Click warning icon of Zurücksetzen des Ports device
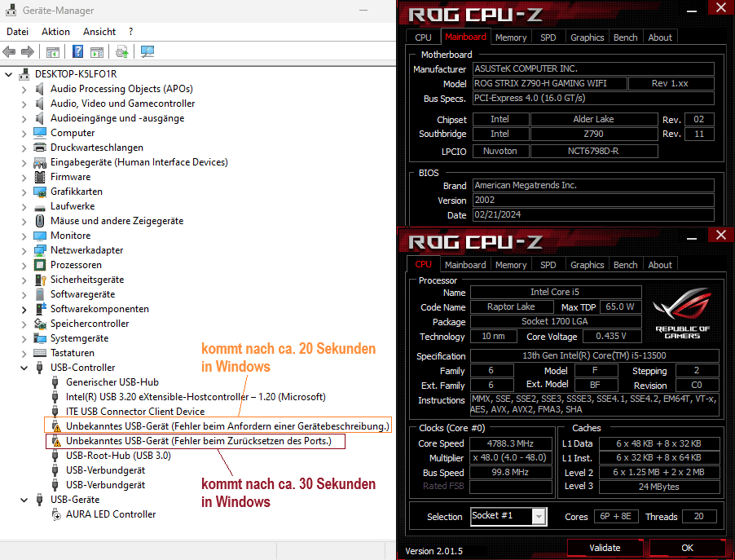This screenshot has width=735, height=560. tap(57, 441)
